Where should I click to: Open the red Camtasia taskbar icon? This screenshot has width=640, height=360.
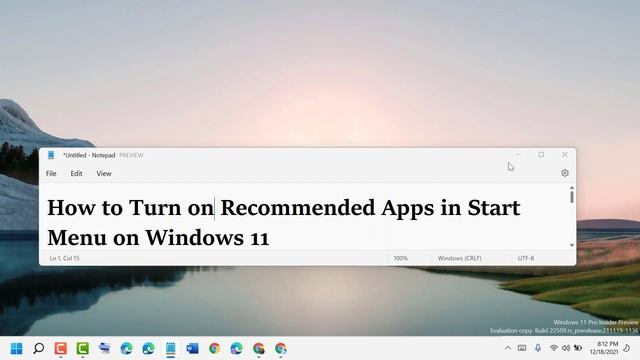[x=61, y=349]
